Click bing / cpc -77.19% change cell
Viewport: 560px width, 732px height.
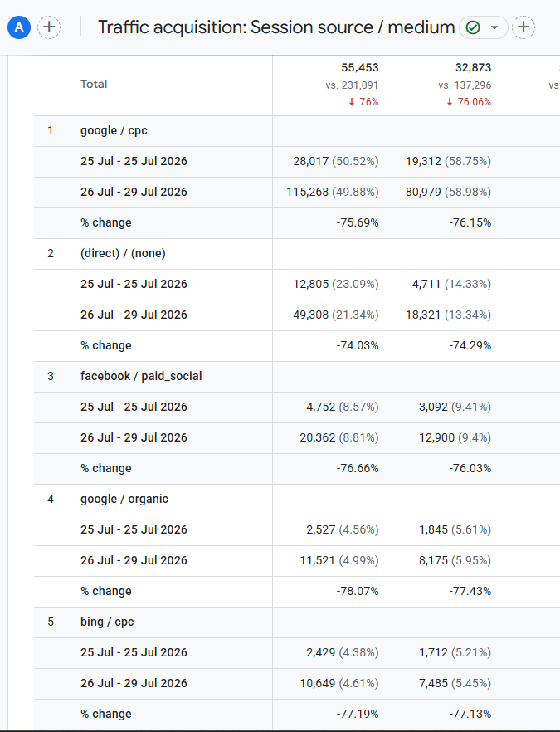coord(358,715)
